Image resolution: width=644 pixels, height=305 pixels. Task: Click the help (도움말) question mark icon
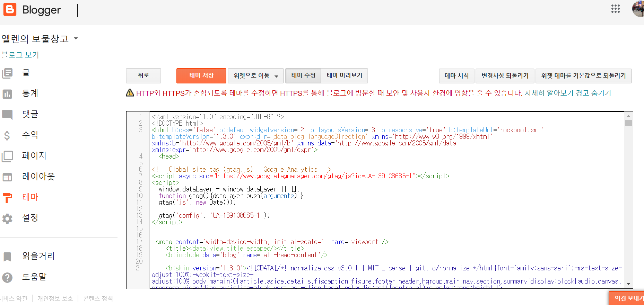point(7,277)
